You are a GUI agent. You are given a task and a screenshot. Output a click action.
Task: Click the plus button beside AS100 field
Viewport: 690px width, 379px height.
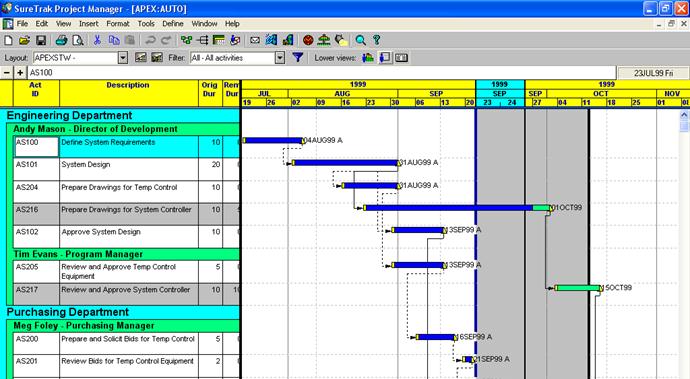[20, 73]
